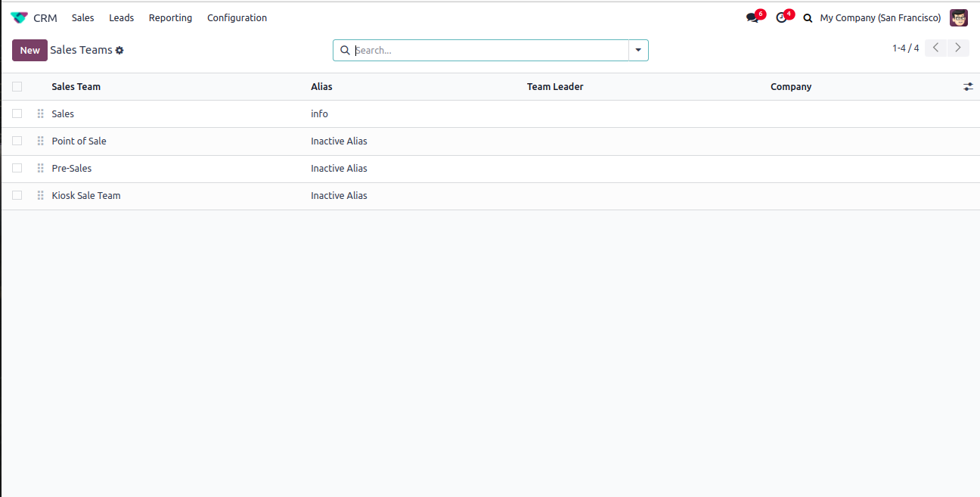Sort by Team Leader column header
The width and height of the screenshot is (980, 497).
click(x=555, y=87)
